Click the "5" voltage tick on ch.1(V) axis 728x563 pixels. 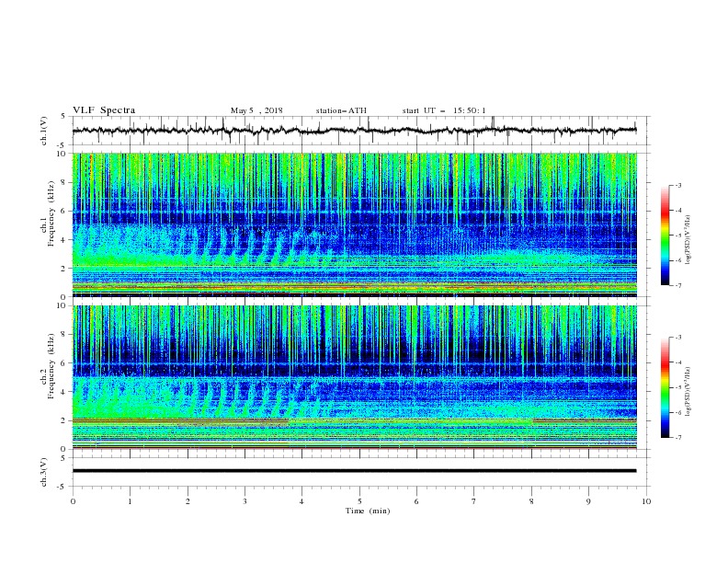pyautogui.click(x=63, y=117)
